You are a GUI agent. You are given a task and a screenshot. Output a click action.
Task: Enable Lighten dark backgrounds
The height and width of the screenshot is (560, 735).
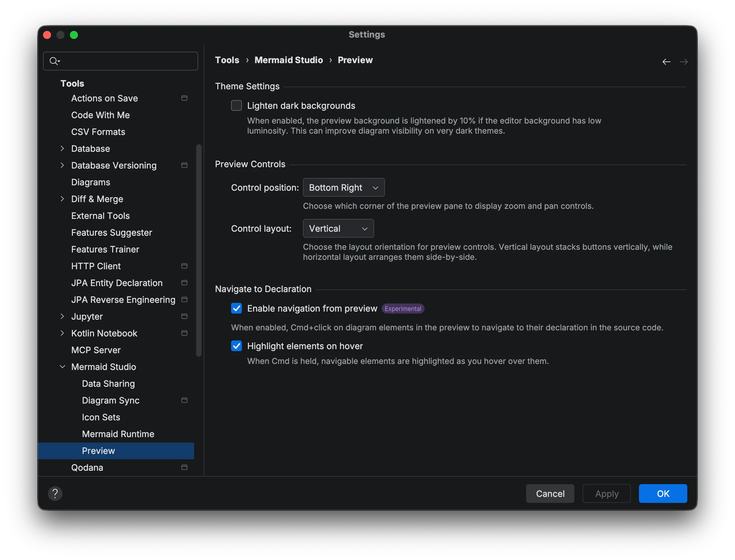point(236,105)
